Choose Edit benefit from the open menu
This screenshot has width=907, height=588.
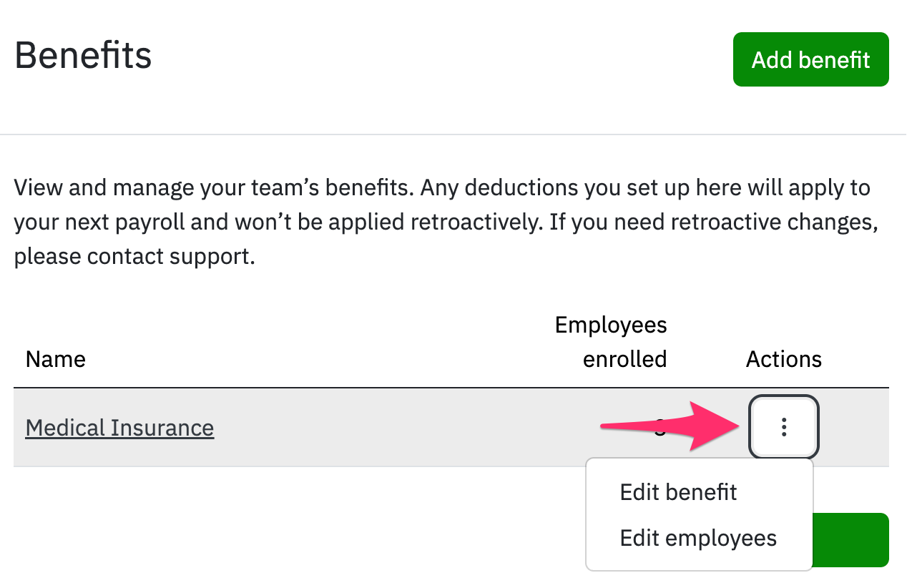tap(678, 491)
